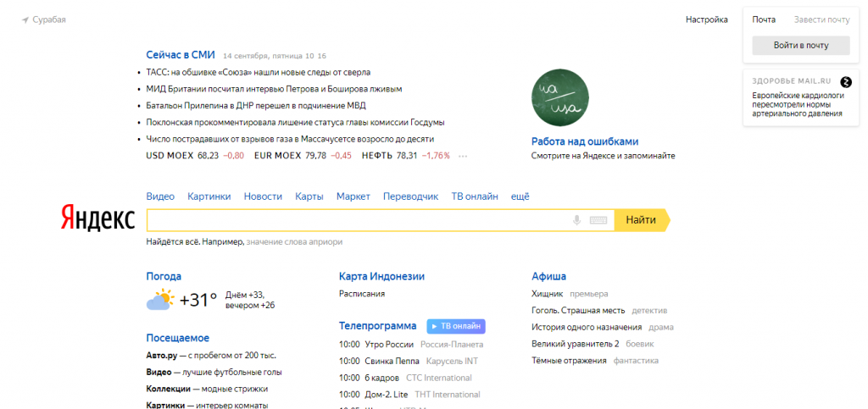Open news about Поклонская статус главы комиссии
Image resolution: width=868 pixels, height=409 pixels.
tap(296, 122)
